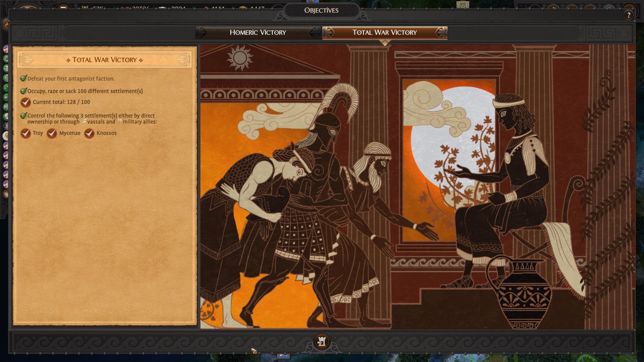Viewport: 644px width, 362px height.
Task: Open the help question mark button
Action: 629,15
